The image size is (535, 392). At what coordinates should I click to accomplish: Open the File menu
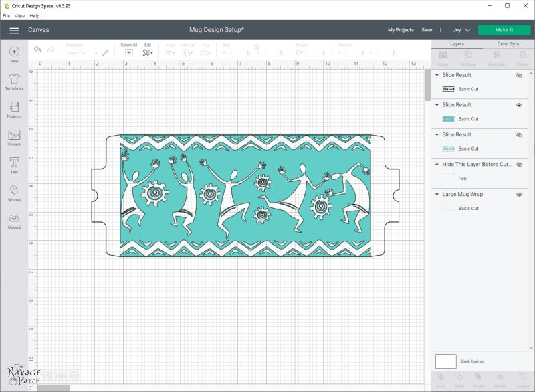coord(7,15)
